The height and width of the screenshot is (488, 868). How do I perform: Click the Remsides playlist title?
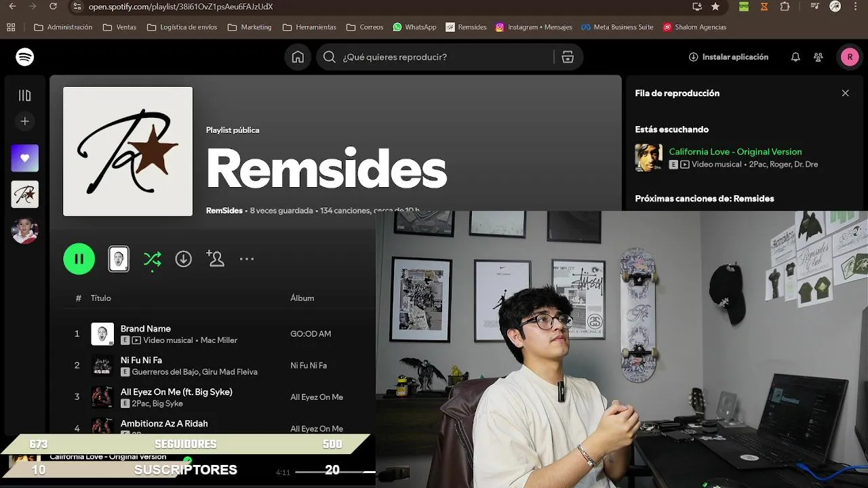pyautogui.click(x=326, y=169)
